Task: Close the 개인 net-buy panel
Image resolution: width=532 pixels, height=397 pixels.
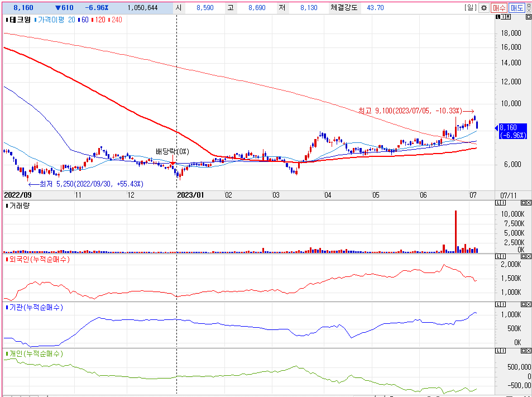Action: 528,351
